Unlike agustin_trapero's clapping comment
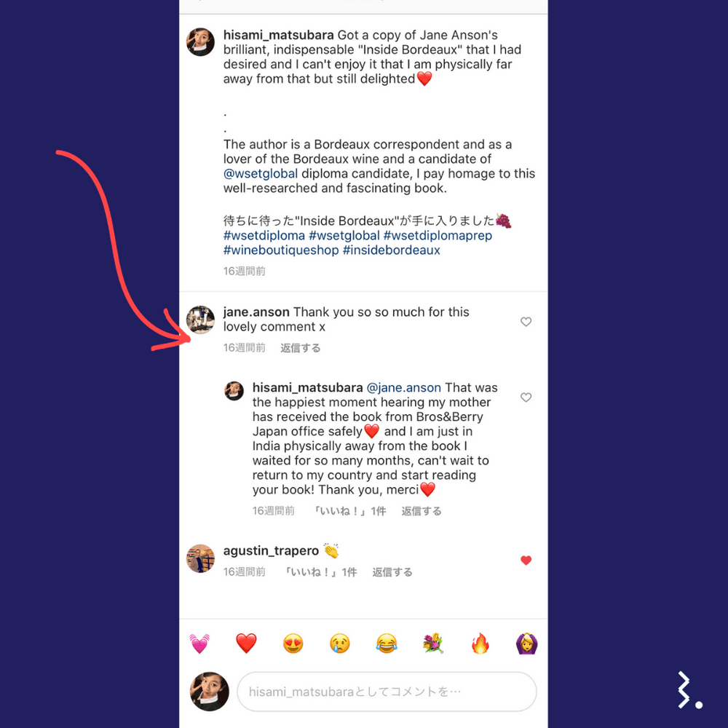 point(526,561)
